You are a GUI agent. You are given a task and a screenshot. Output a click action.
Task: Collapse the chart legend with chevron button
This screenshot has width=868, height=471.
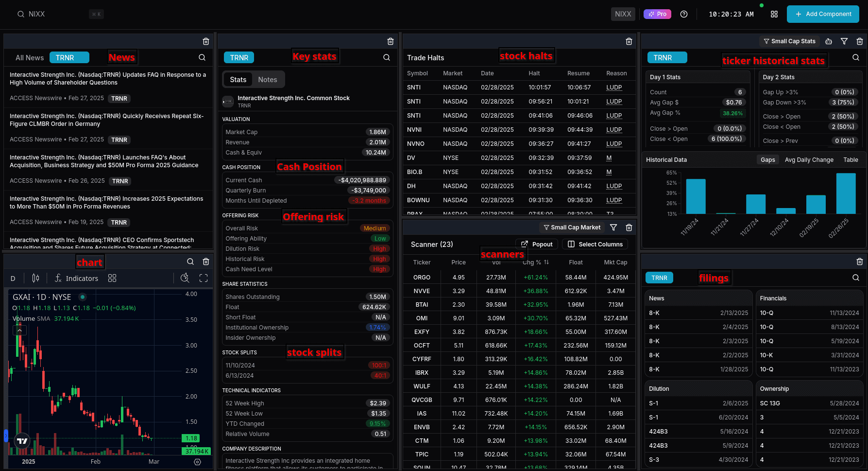pos(19,331)
